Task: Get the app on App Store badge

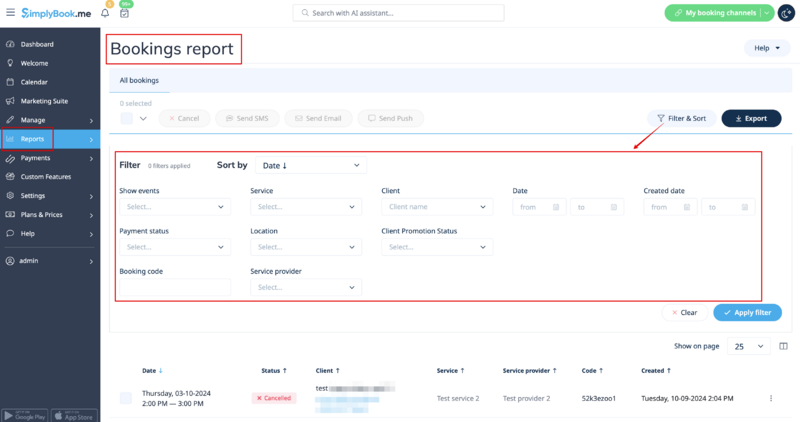Action: click(x=74, y=415)
